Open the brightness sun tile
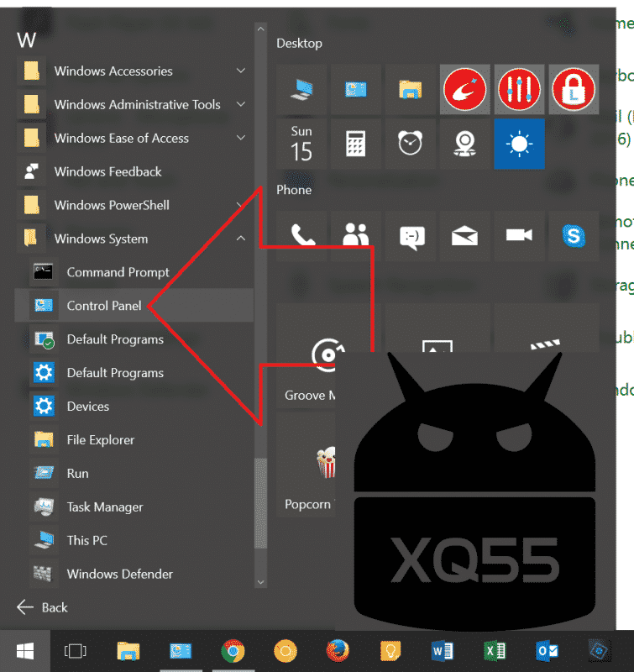This screenshot has height=672, width=634. [x=519, y=144]
